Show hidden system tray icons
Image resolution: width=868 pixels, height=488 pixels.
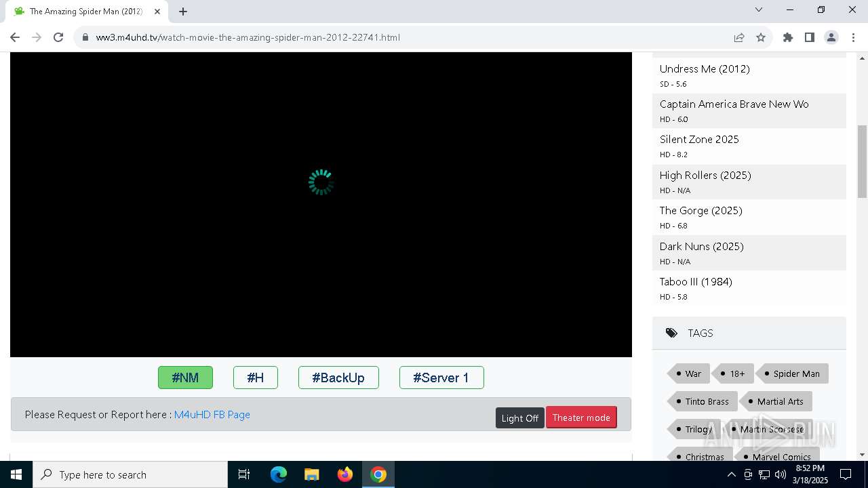point(731,474)
